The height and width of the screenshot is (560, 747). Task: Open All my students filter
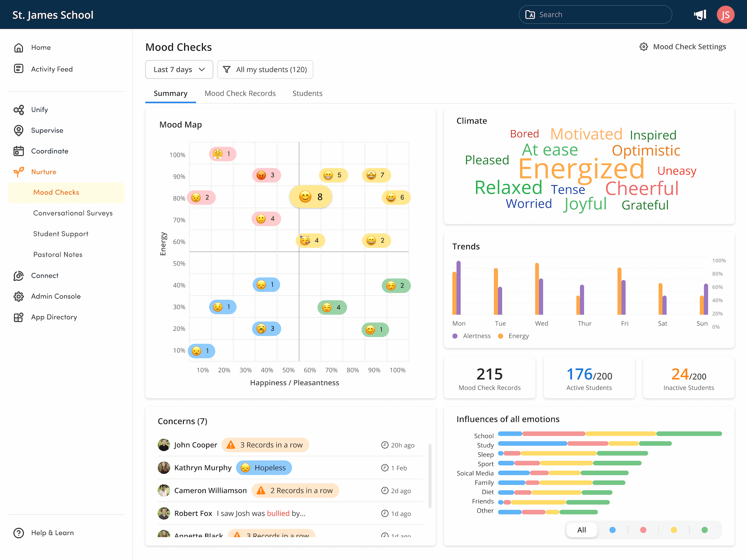(x=265, y=69)
